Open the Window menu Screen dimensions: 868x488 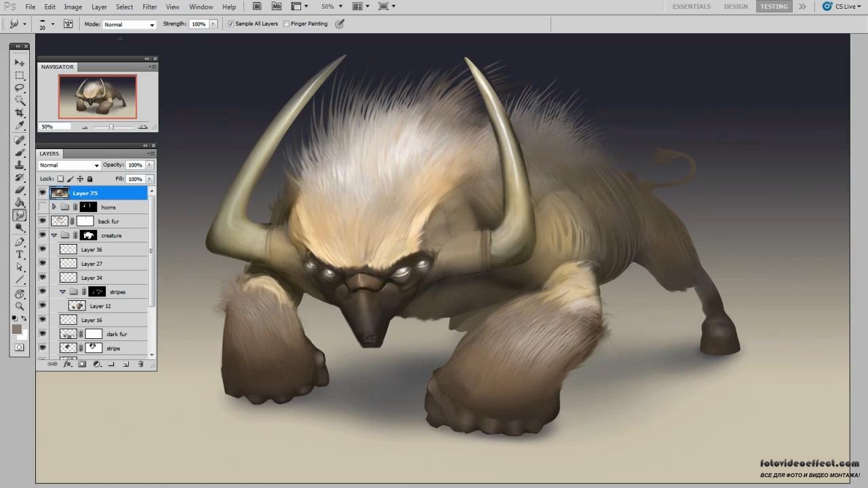click(201, 7)
